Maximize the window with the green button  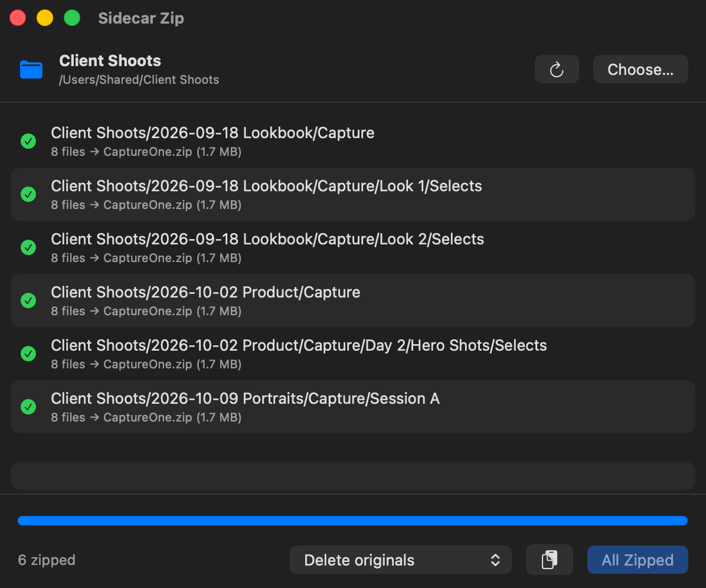[x=72, y=18]
